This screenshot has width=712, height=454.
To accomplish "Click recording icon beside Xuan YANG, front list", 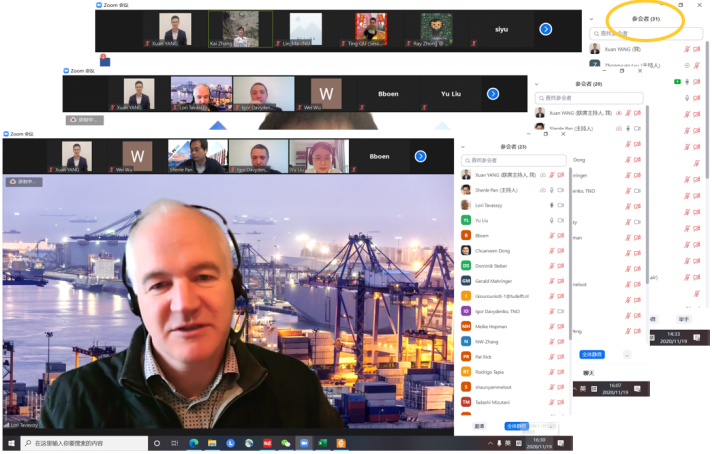I will 543,175.
